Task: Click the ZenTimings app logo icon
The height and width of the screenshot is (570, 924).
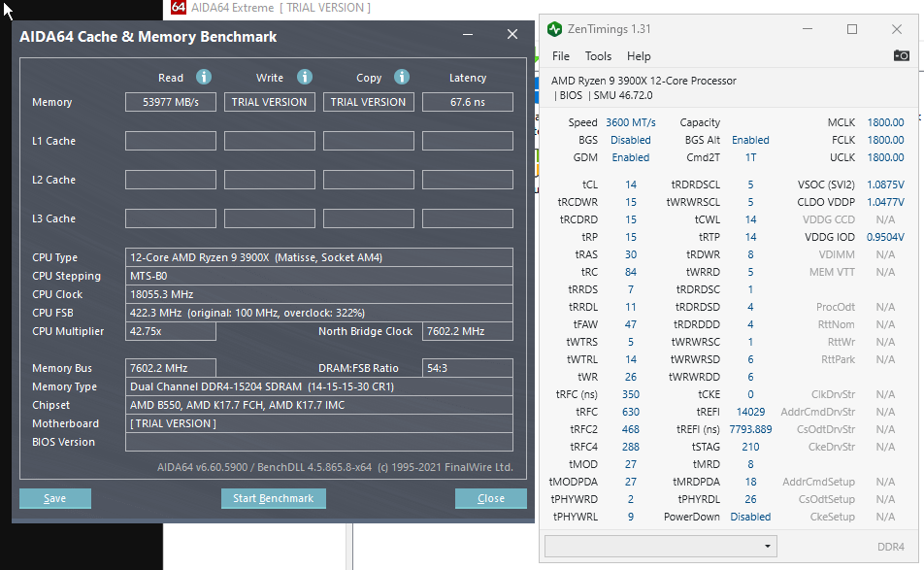Action: pos(554,29)
